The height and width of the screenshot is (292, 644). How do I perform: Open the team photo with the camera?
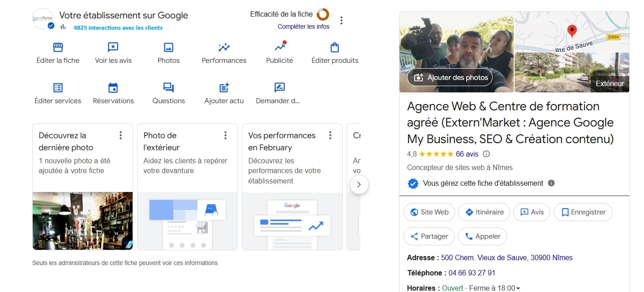click(456, 52)
